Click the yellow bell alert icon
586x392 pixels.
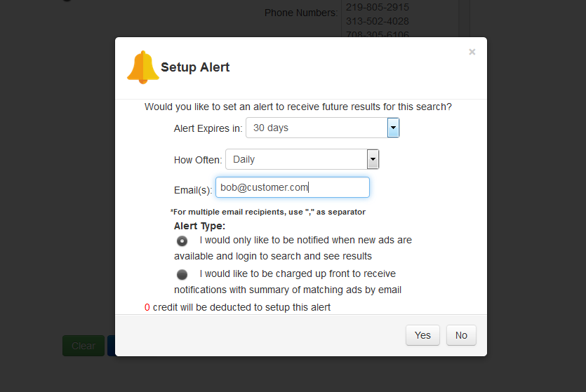142,67
